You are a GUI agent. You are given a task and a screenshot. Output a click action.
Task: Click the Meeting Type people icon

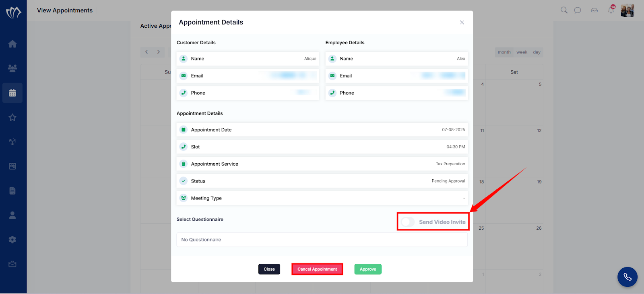coord(184,198)
